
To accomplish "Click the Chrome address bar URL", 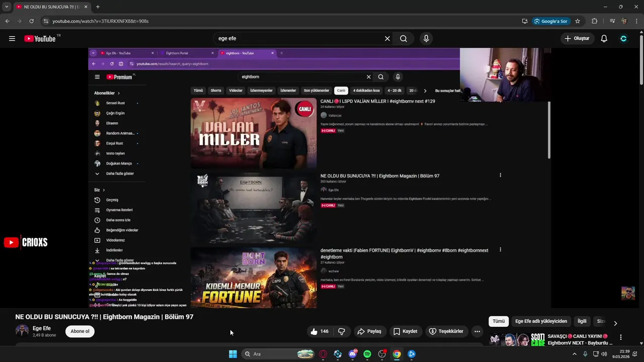I will coord(101,21).
